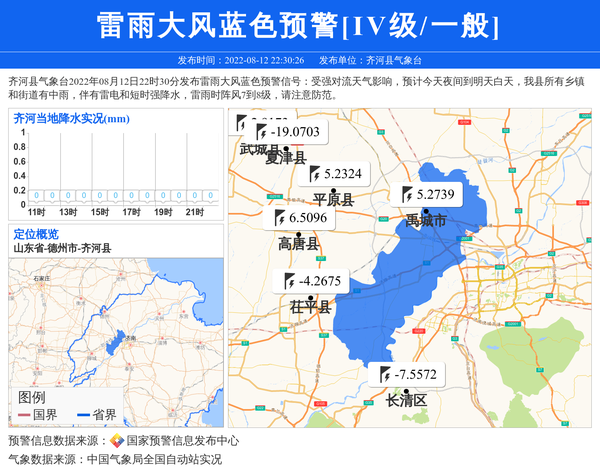This screenshot has height=471, width=600.
Task: Click the 定位概览 section heading
Action: (36, 234)
